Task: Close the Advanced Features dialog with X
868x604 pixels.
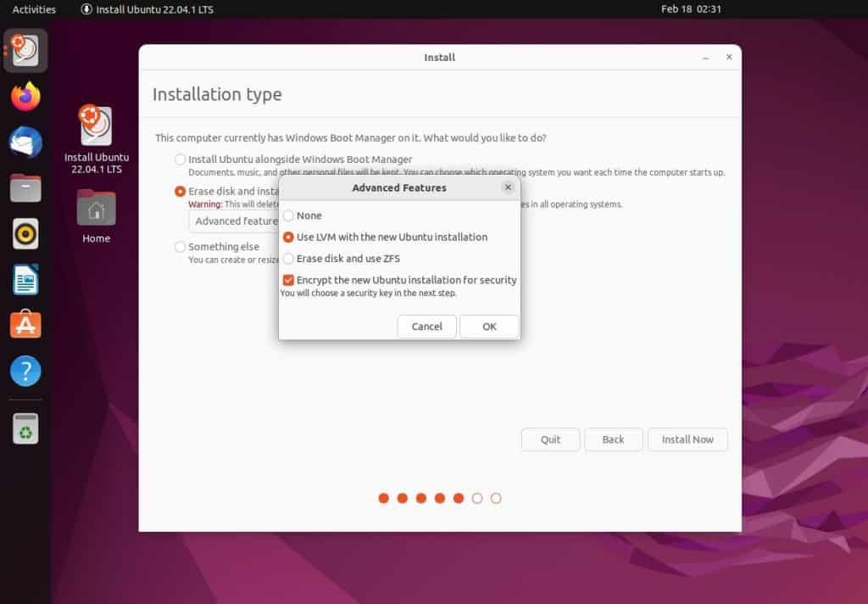Action: point(508,187)
